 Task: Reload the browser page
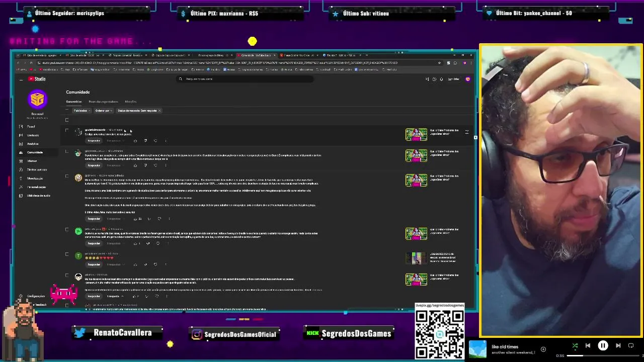31,63
